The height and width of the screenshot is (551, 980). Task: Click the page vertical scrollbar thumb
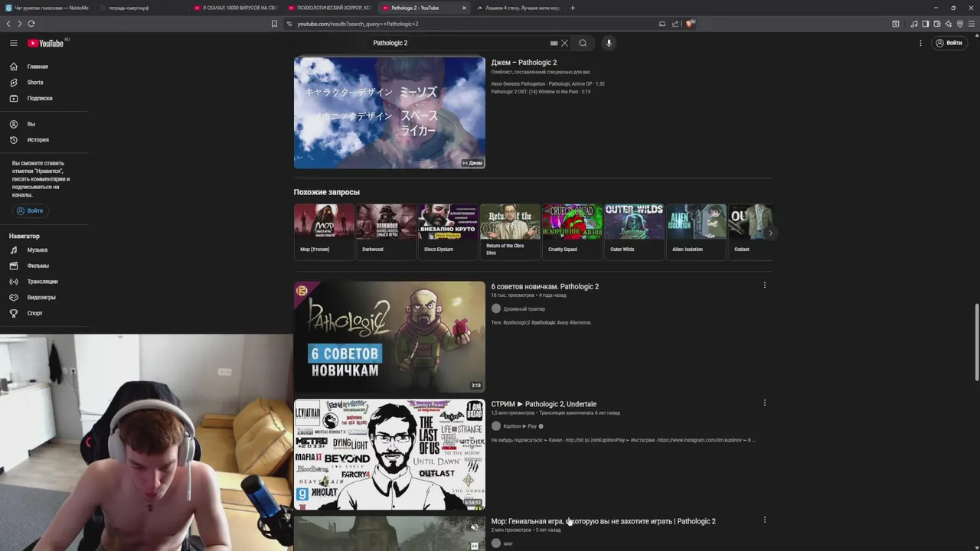(x=976, y=341)
